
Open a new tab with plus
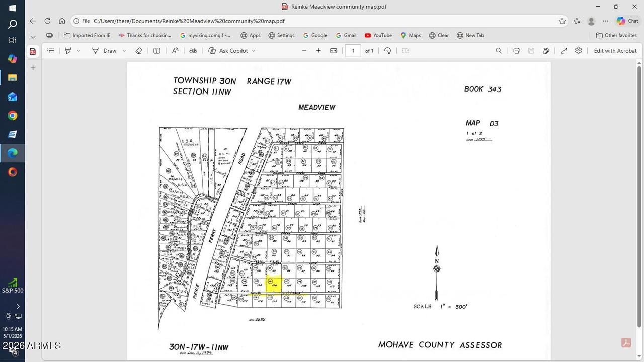(33, 68)
